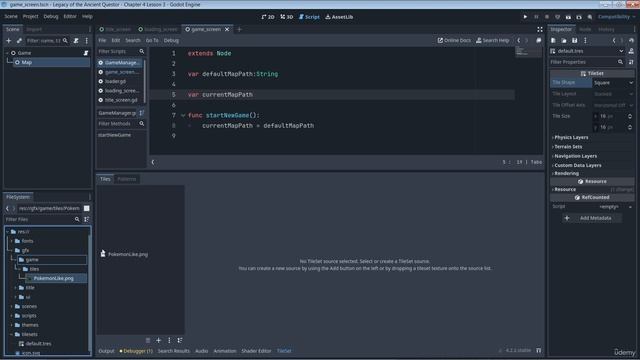Image resolution: width=640 pixels, height=360 pixels.
Task: Open the Node tab beside Inspector
Action: (x=585, y=29)
